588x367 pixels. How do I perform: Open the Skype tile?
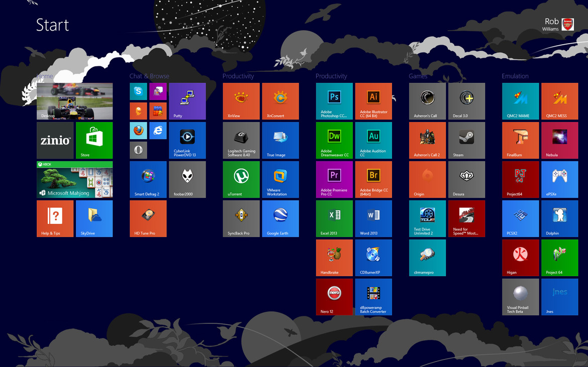[138, 91]
